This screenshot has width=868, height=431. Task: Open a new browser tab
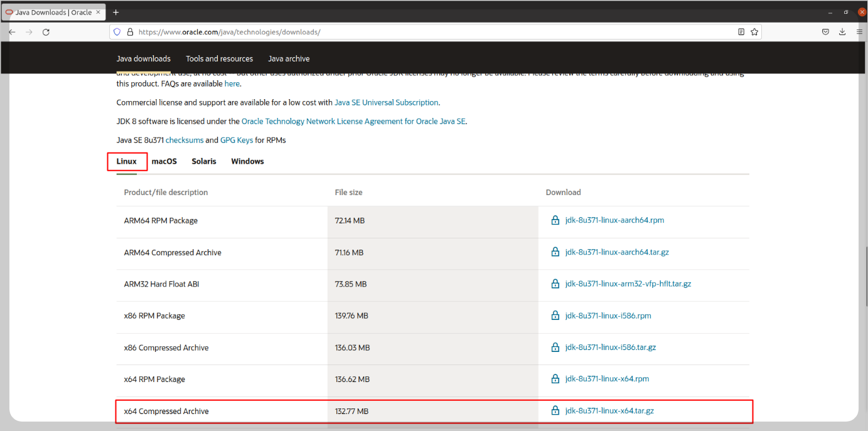[116, 13]
